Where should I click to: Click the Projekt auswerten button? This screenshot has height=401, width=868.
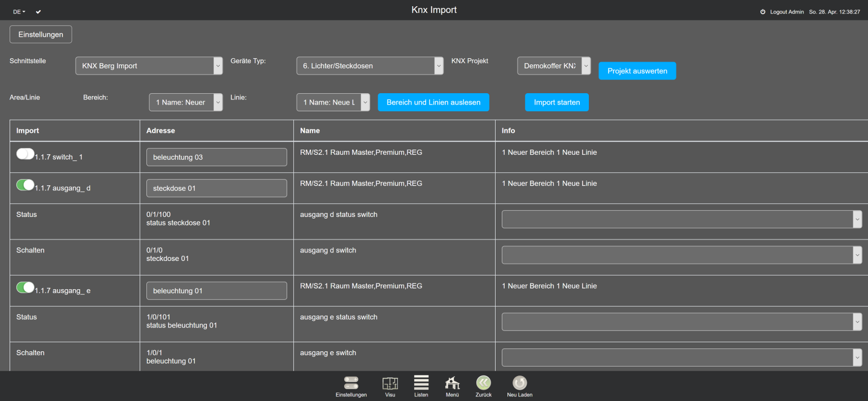pos(637,71)
